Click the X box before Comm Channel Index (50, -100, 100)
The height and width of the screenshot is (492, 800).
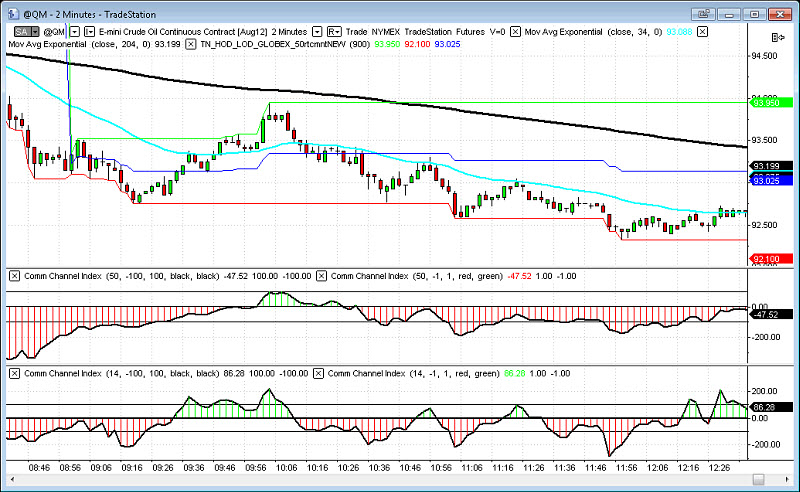click(x=14, y=276)
